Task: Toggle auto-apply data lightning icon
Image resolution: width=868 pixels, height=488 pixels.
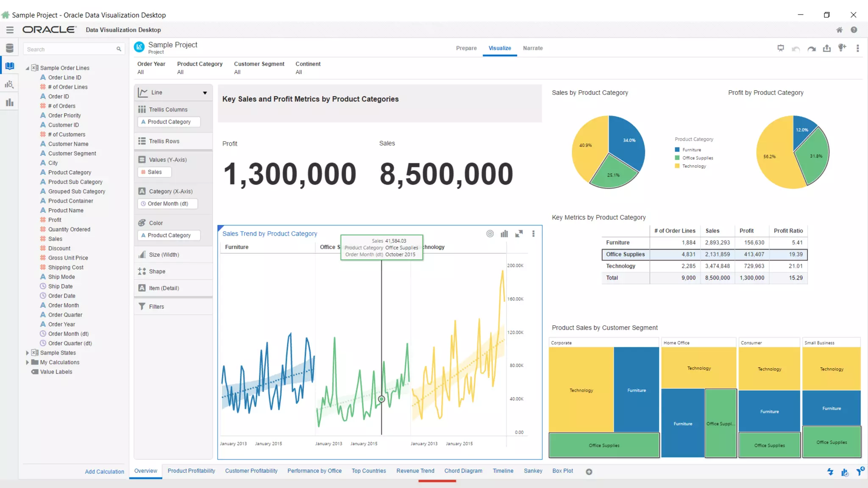Action: coord(830,471)
